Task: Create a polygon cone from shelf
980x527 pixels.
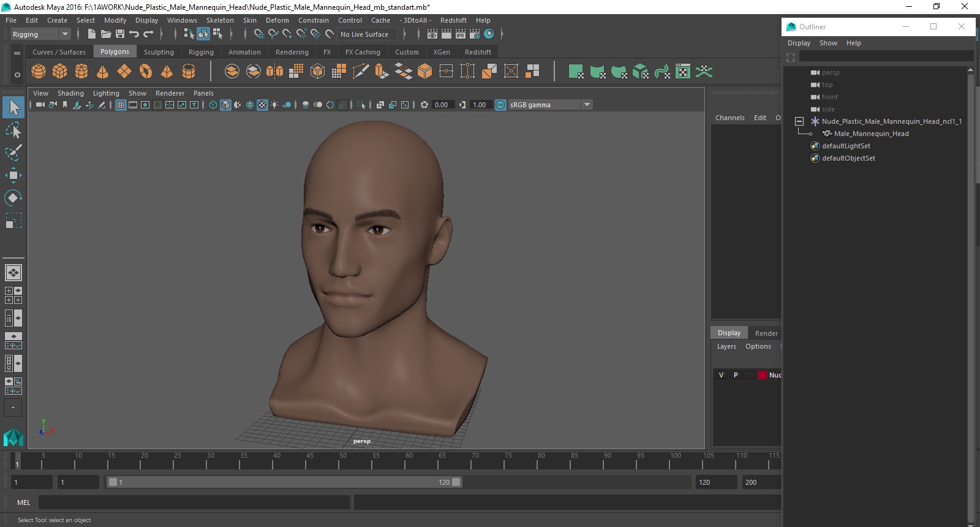Action: pos(103,72)
